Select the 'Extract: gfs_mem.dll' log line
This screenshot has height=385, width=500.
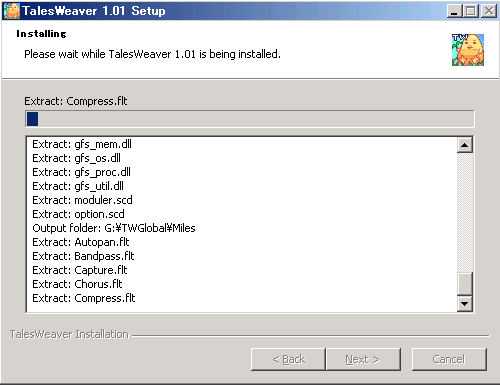pyautogui.click(x=82, y=144)
